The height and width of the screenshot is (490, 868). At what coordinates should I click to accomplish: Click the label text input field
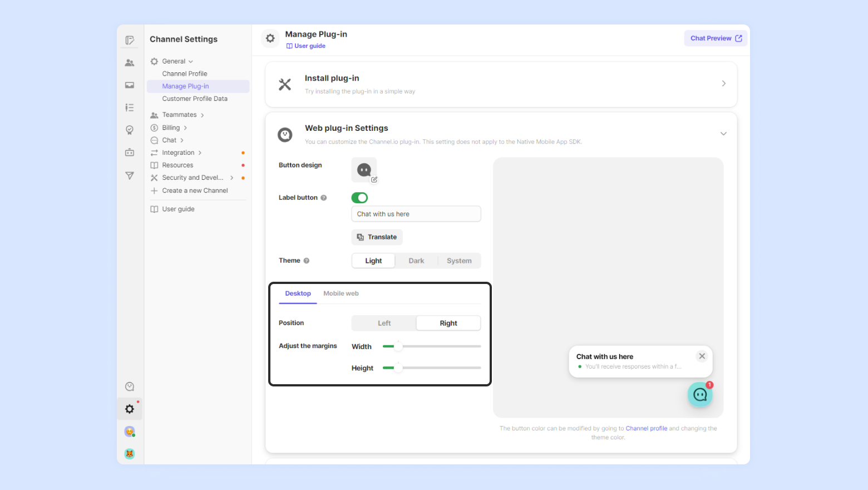pos(416,214)
